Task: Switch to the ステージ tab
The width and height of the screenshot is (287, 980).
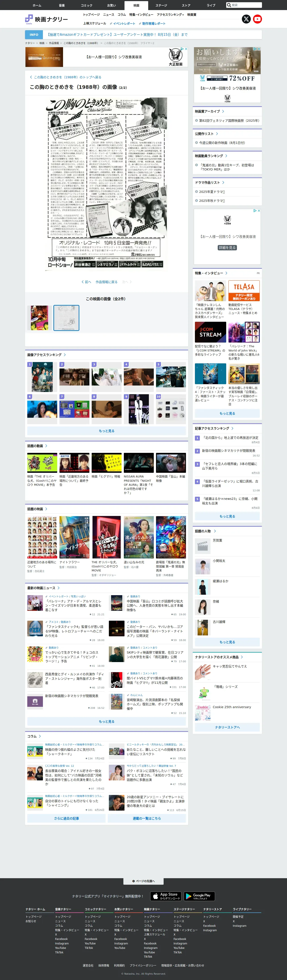Action: coord(161,5)
